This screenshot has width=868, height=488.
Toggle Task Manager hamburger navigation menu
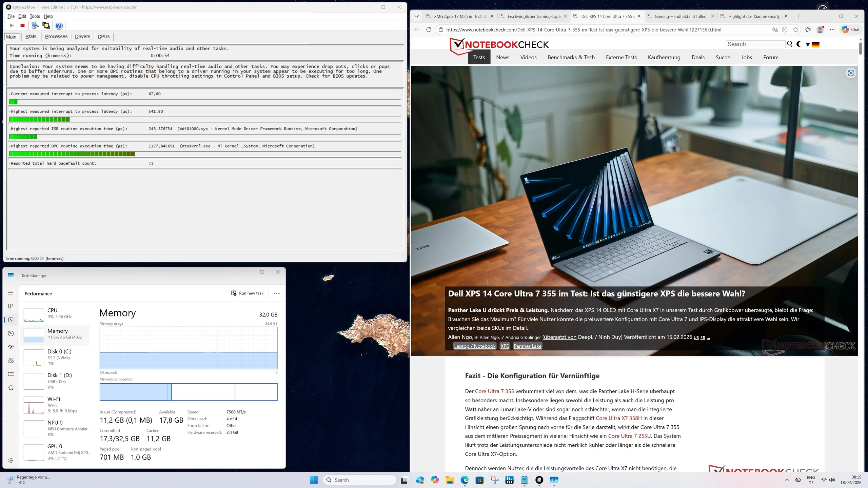[x=11, y=292]
